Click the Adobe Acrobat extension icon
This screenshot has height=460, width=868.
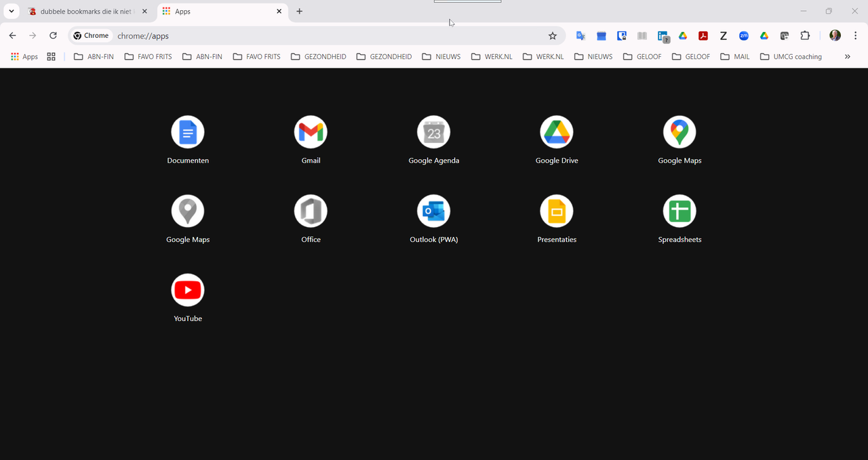703,36
